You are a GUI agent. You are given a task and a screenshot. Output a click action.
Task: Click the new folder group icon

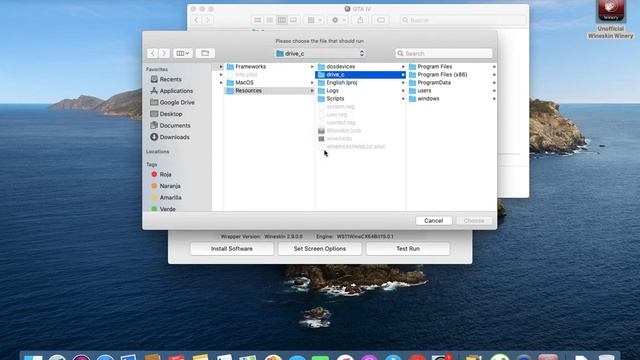pyautogui.click(x=205, y=53)
